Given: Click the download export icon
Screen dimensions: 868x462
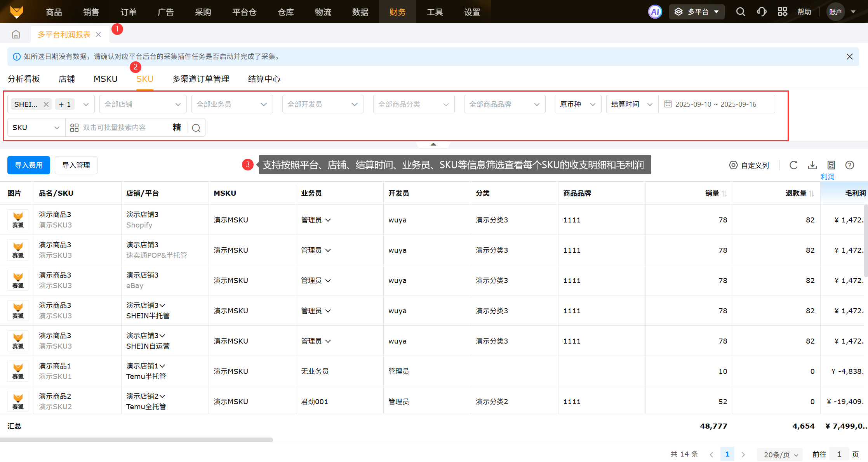Looking at the screenshot, I should coord(812,165).
